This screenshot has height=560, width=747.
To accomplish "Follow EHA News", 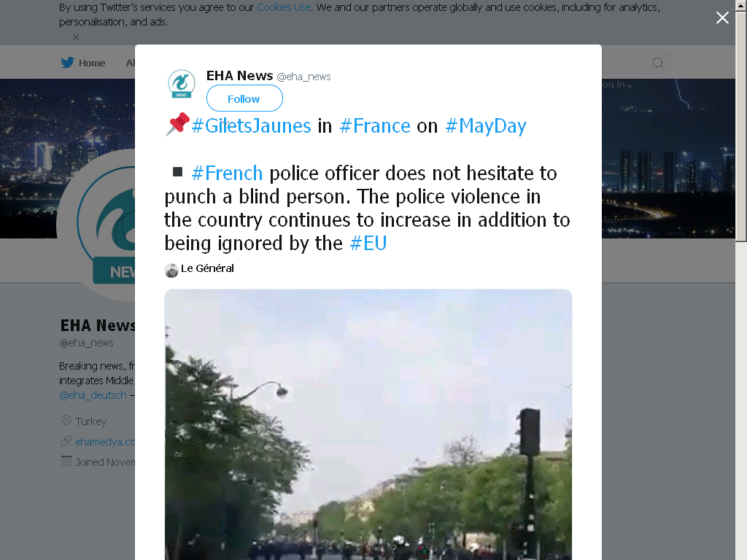I will tap(244, 98).
